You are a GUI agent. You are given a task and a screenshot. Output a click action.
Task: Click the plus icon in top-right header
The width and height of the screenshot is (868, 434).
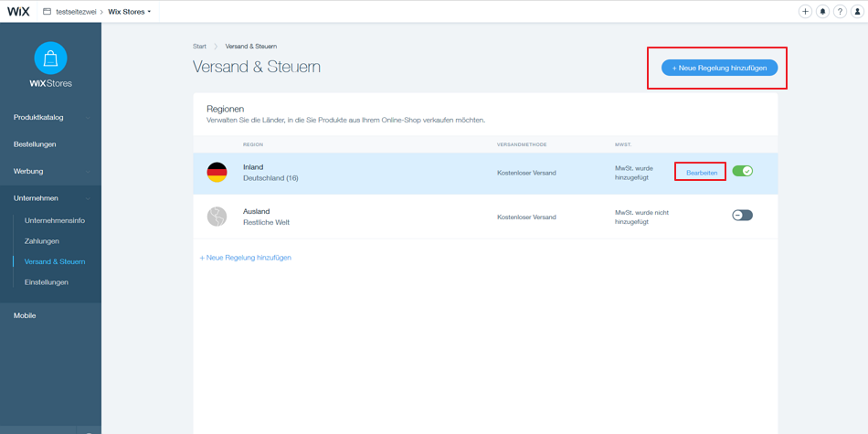click(805, 12)
